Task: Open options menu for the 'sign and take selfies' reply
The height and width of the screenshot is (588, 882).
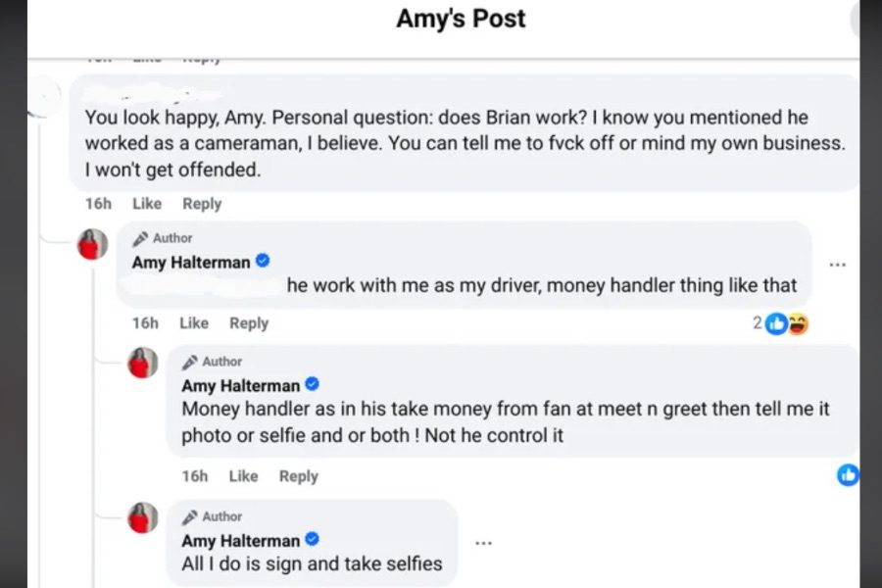Action: point(483,542)
